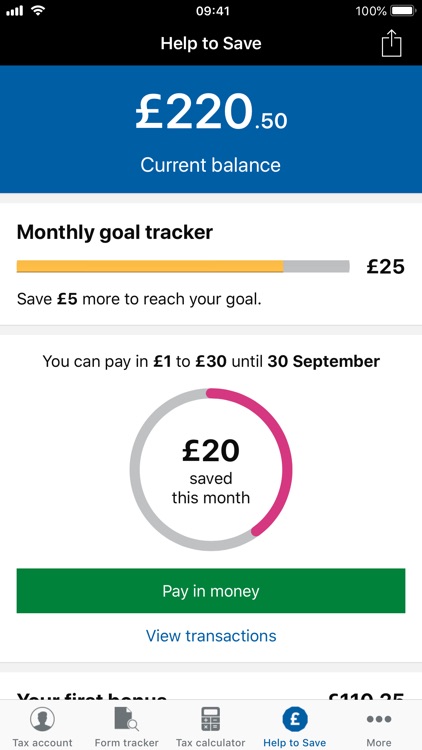Tap the share icon in header

click(x=391, y=43)
